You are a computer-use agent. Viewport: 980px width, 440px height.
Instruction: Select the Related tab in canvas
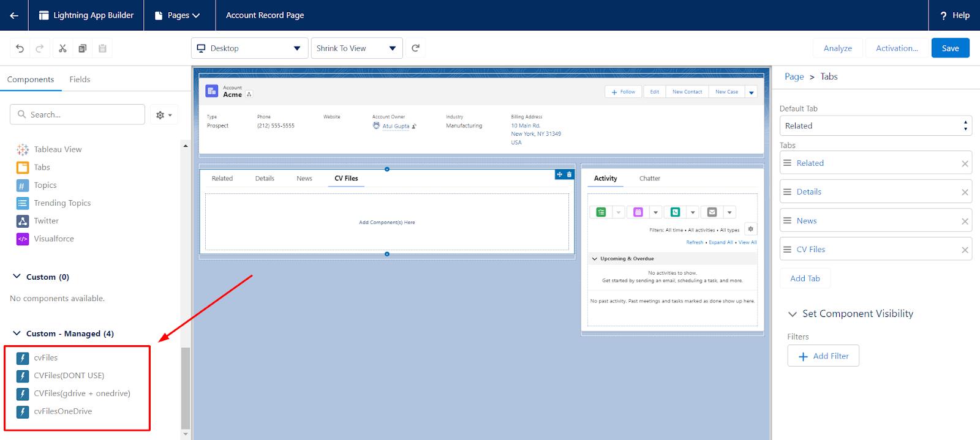tap(222, 179)
